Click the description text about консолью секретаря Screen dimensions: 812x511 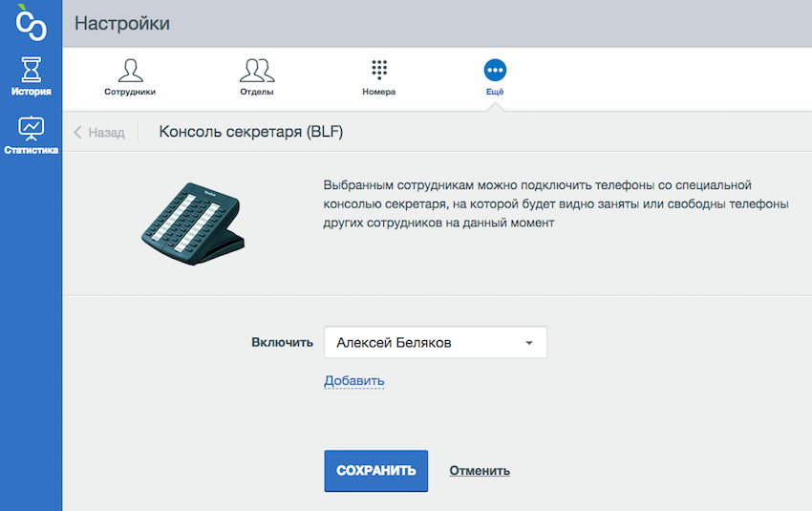556,204
